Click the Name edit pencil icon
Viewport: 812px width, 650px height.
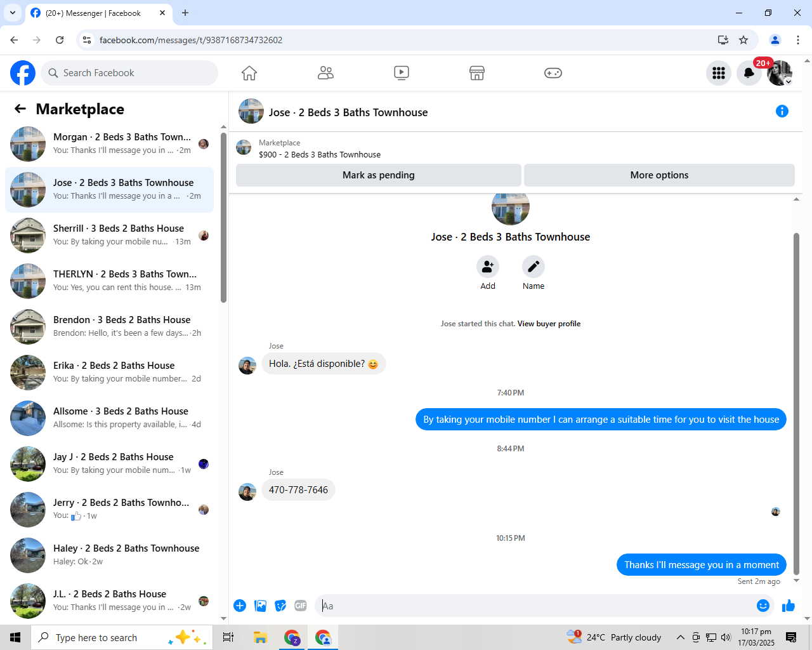(x=534, y=267)
